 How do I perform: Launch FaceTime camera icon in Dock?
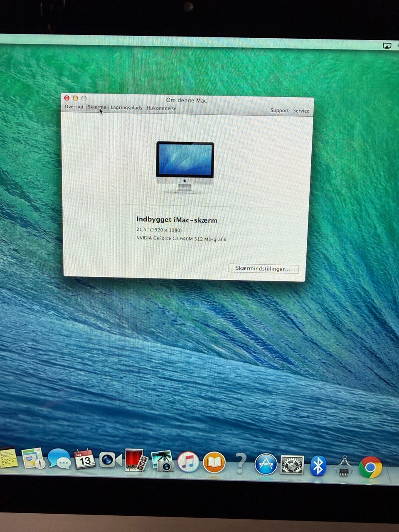pyautogui.click(x=110, y=460)
